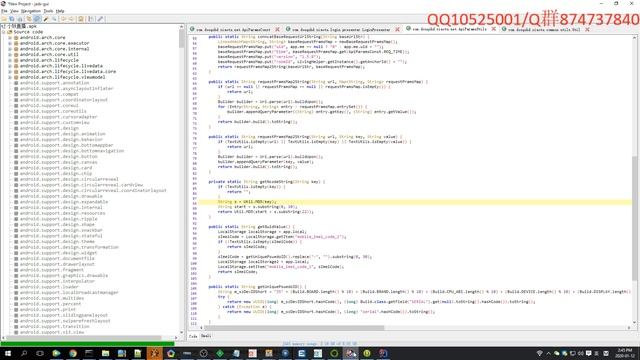
Task: Open Class search via the magnifier icon
Action: point(54,19)
